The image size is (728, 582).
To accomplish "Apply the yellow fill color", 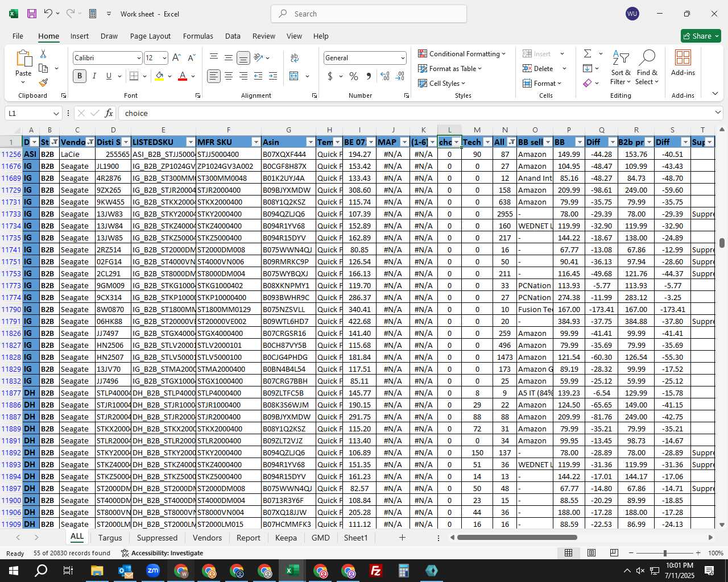I will (159, 76).
